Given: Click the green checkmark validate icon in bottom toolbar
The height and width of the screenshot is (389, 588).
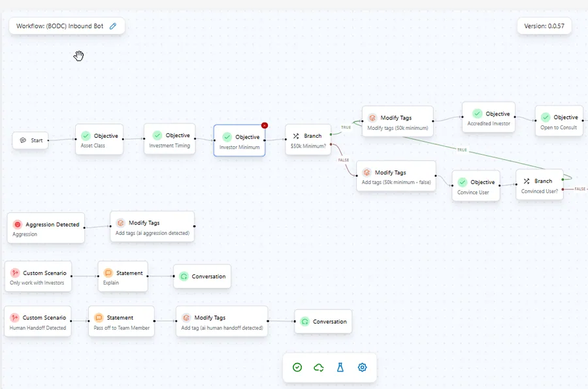Looking at the screenshot, I should (297, 367).
